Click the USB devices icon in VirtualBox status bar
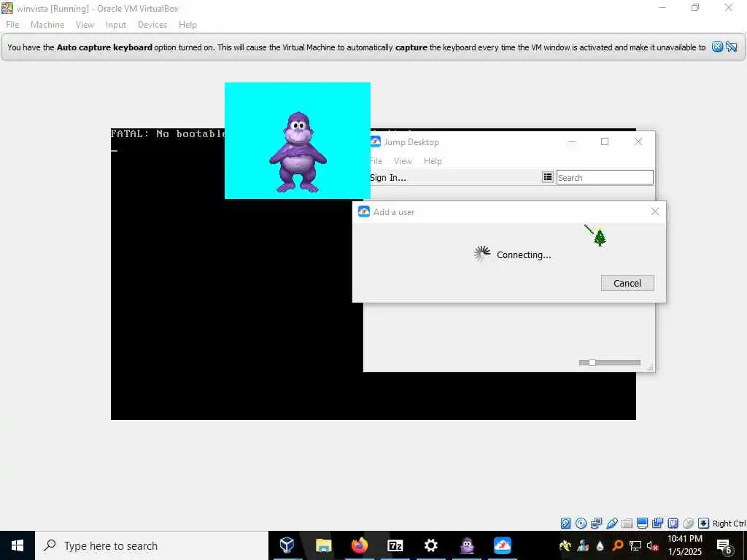The height and width of the screenshot is (560, 747). (612, 524)
